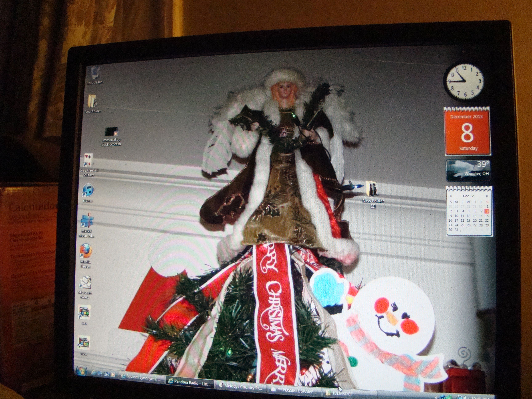Image resolution: width=532 pixels, height=399 pixels.
Task: Select date 19 in the mini calendar
Action: point(469,220)
